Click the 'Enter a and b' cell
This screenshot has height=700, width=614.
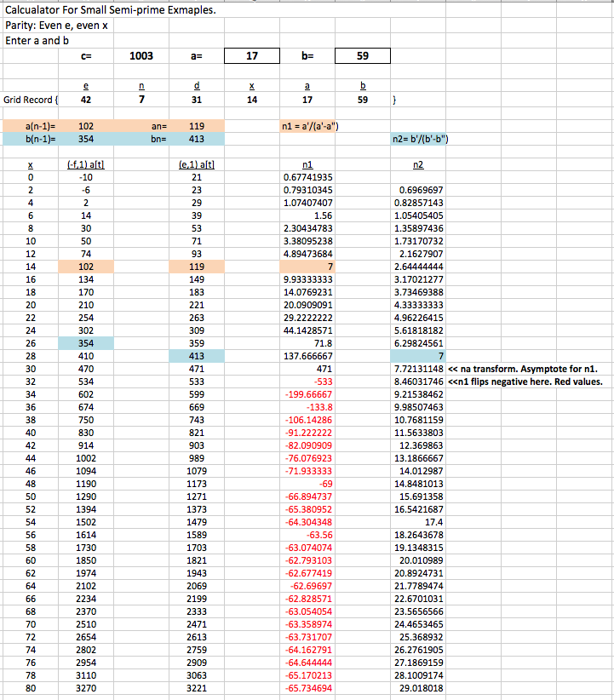coord(37,41)
